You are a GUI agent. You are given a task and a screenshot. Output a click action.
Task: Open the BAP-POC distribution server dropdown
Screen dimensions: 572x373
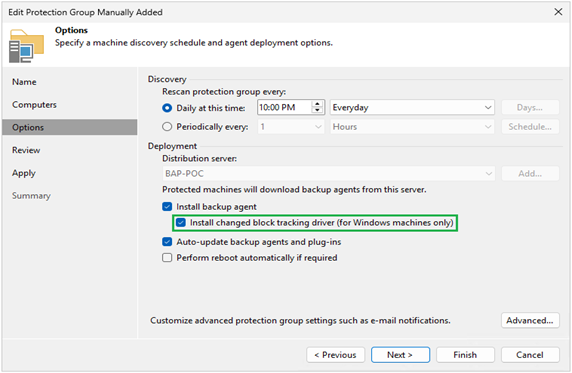pos(328,173)
